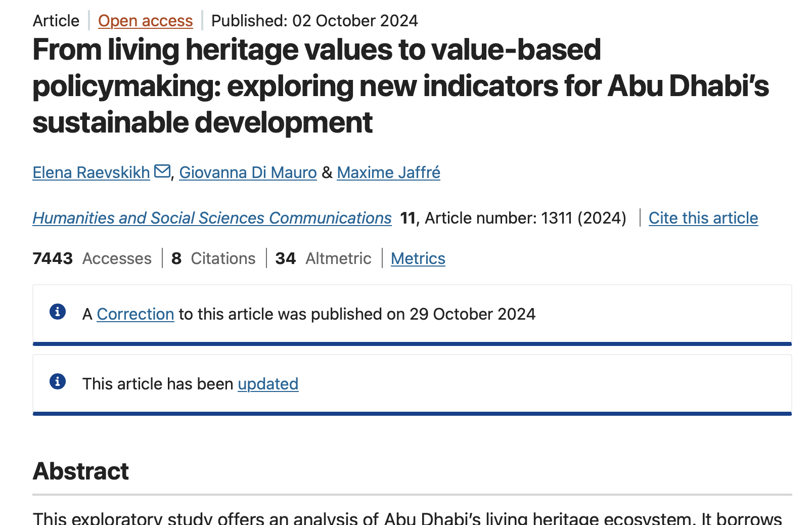Viewport: 812px width, 525px height.
Task: Click the Abstract section heading
Action: [x=81, y=471]
